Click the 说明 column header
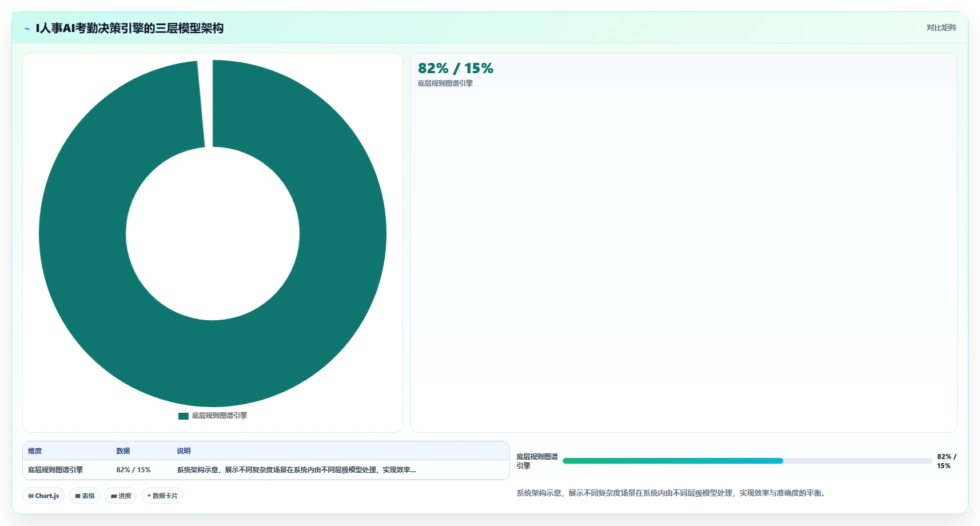 click(184, 451)
